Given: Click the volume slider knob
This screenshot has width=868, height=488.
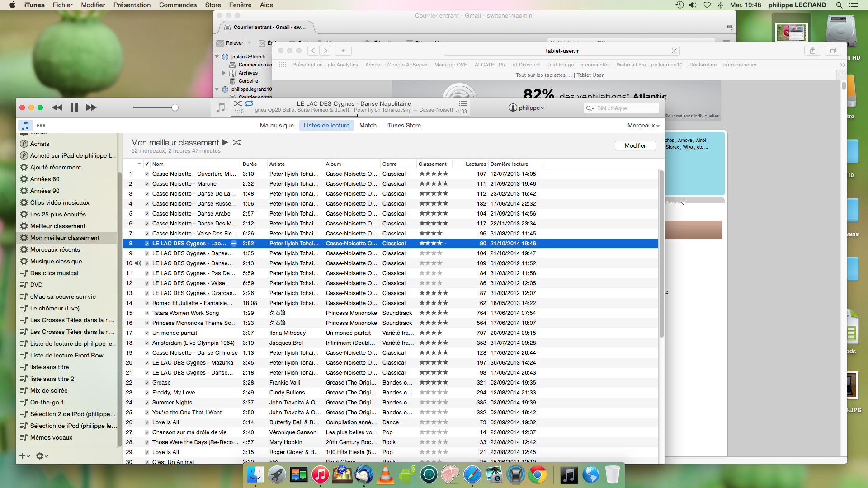Looking at the screenshot, I should pyautogui.click(x=175, y=108).
